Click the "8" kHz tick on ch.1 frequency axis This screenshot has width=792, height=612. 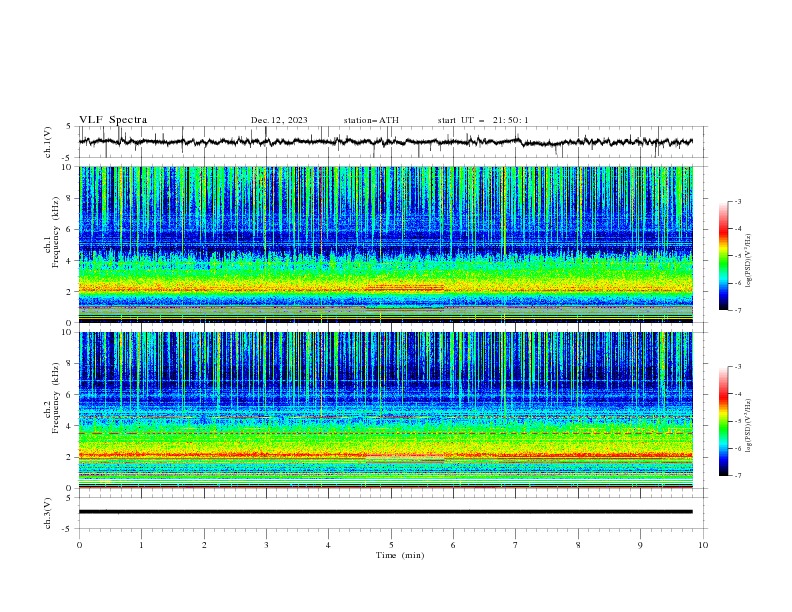point(70,198)
